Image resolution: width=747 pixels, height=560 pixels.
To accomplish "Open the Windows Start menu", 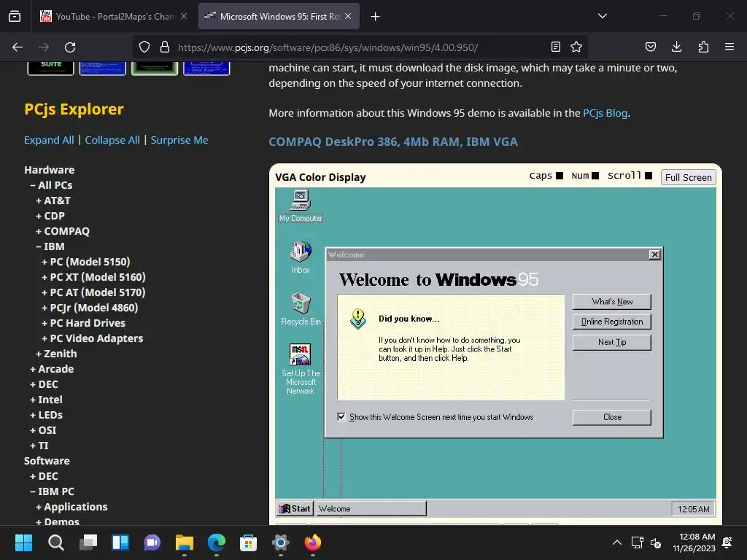I will tap(23, 542).
